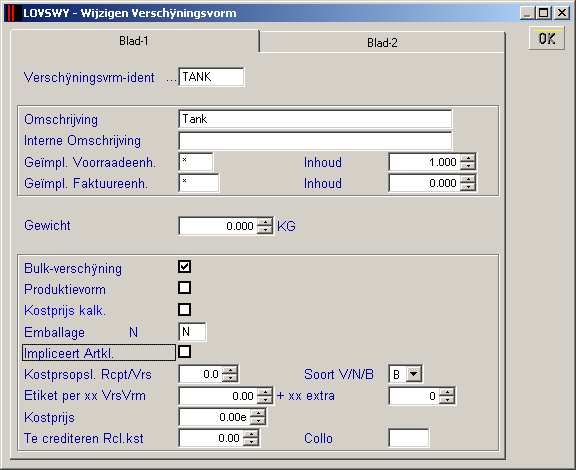
Task: Increase Kostprsopsl. Rcpt/Vrs spinner value
Action: [230, 370]
